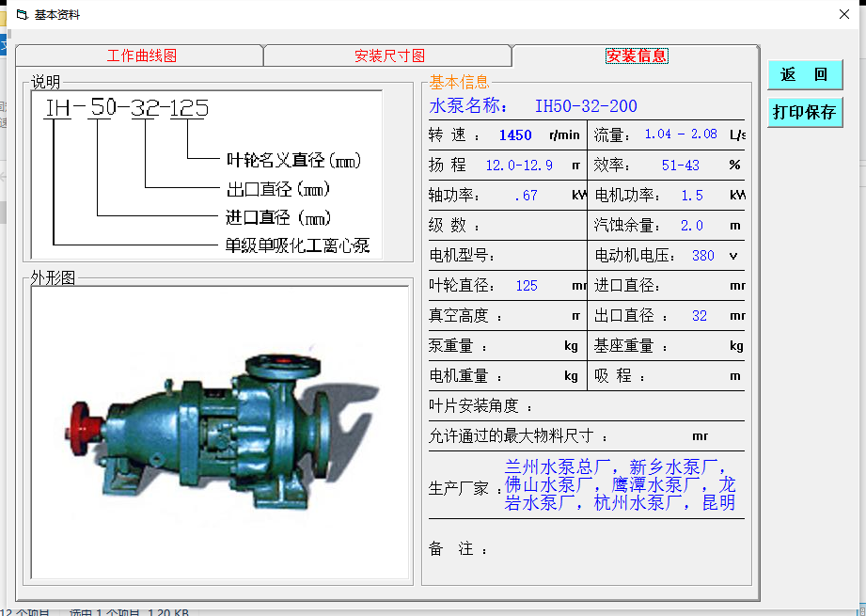
Task: Click the rotation speed value 1450
Action: click(x=515, y=135)
